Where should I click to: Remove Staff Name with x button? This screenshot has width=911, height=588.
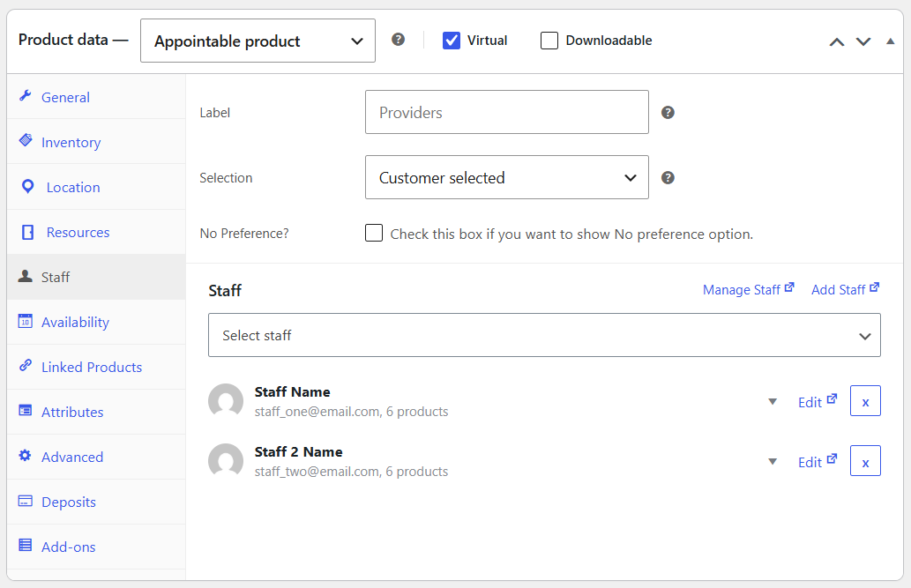[865, 401]
